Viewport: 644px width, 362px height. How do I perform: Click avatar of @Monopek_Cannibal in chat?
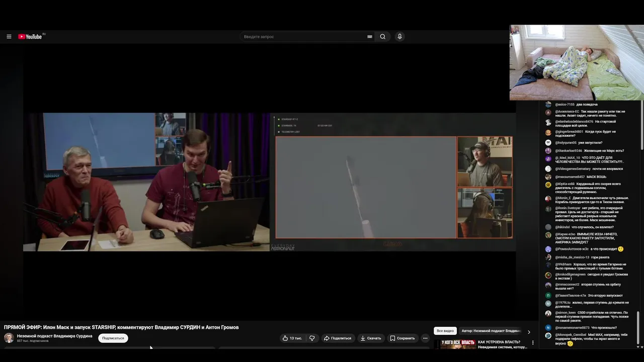548,336
